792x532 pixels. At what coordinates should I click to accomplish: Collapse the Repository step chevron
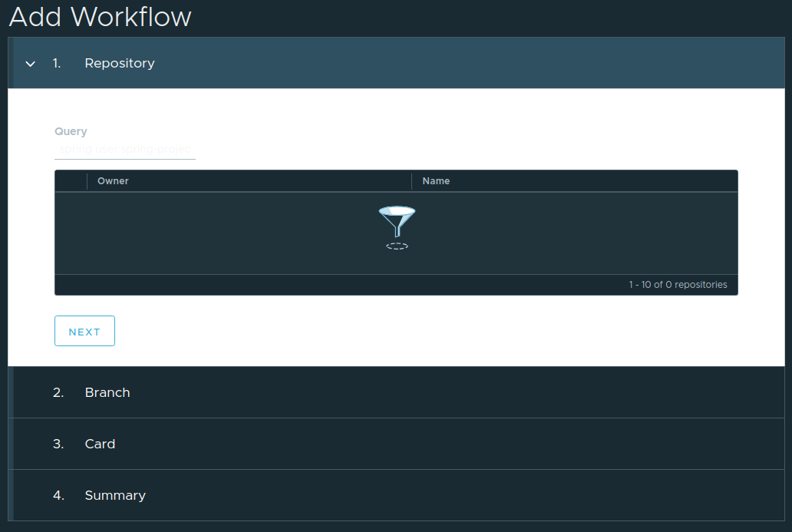coord(30,64)
